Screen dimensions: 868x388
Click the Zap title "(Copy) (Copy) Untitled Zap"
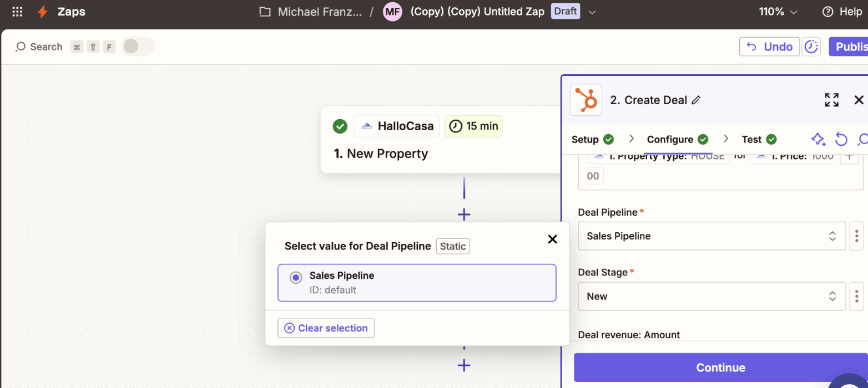pos(477,12)
